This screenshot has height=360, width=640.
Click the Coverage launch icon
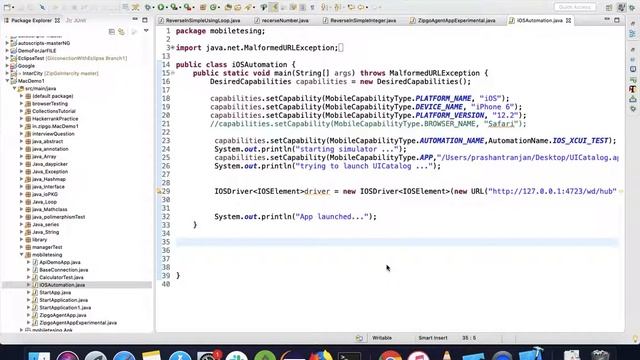pos(173,7)
